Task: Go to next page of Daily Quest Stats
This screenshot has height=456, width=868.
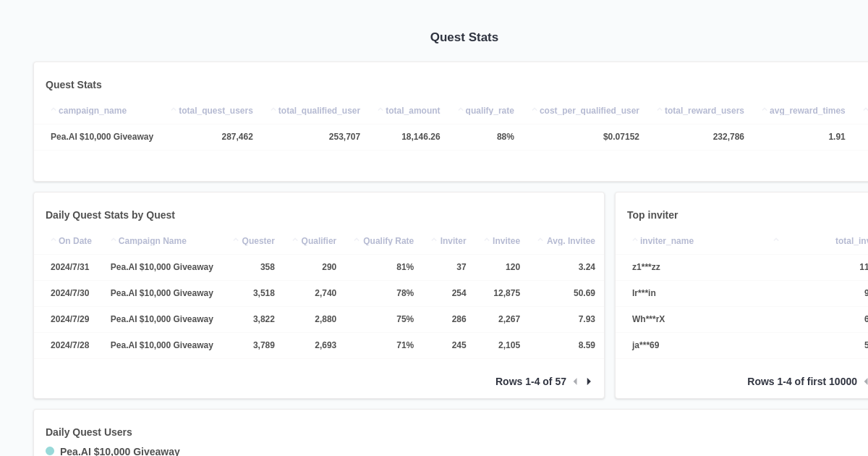Action: coord(589,381)
